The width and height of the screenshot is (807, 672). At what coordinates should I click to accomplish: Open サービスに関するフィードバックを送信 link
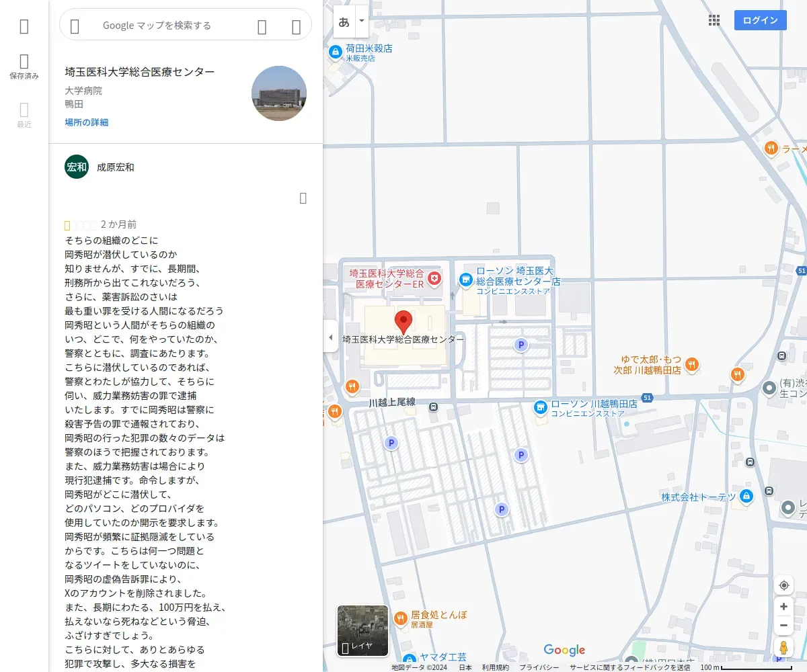(629, 667)
